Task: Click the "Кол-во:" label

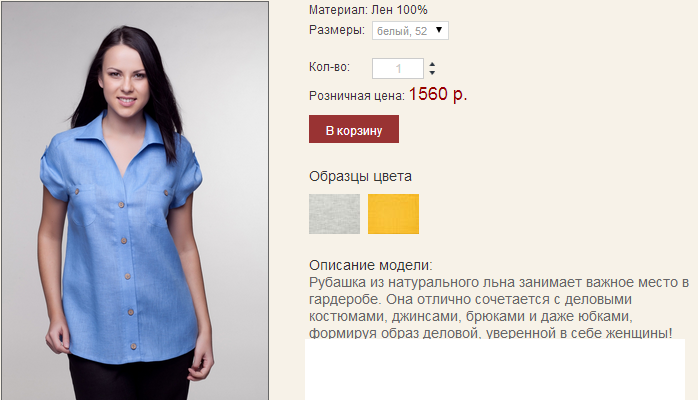Action: pyautogui.click(x=329, y=67)
